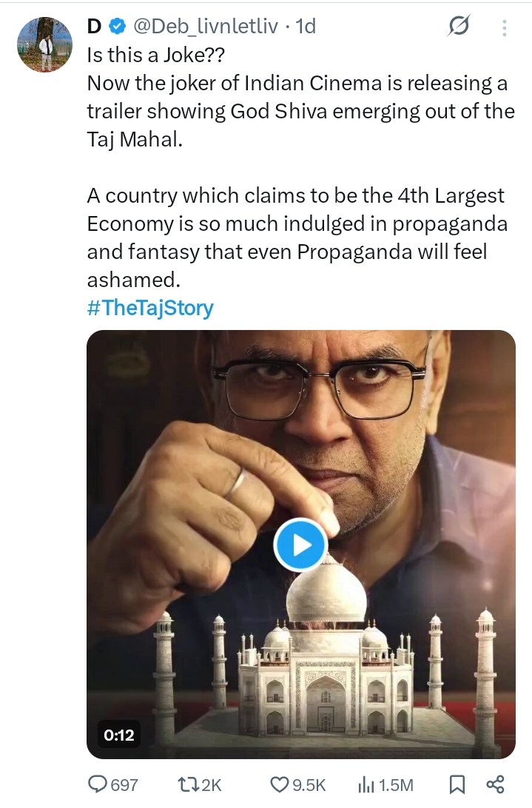Click the 0:12 video duration badge
The image size is (532, 808).
click(118, 735)
